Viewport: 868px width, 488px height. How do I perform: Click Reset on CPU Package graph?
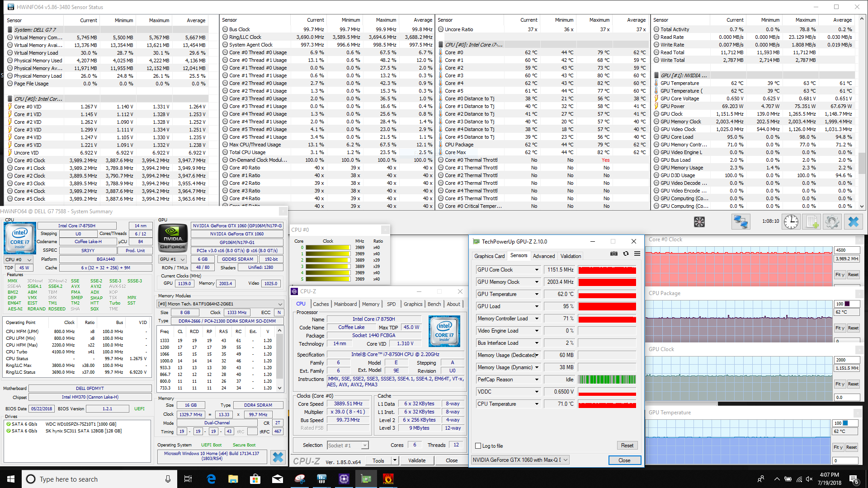pyautogui.click(x=853, y=328)
